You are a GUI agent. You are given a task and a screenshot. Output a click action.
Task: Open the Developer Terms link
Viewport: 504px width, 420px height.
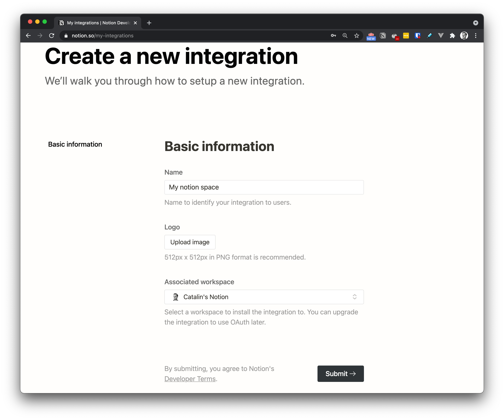pyautogui.click(x=190, y=379)
